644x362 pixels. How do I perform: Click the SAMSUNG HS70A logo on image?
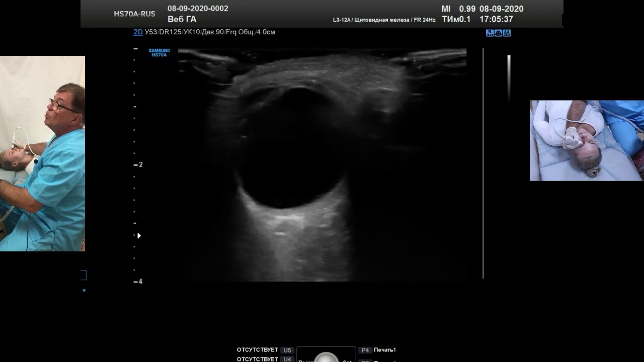pos(159,53)
